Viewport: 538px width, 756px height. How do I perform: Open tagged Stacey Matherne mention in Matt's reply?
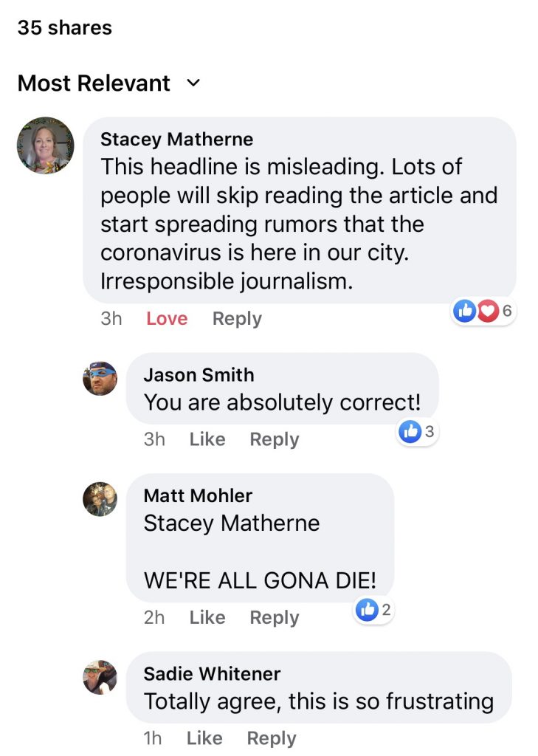click(x=232, y=523)
